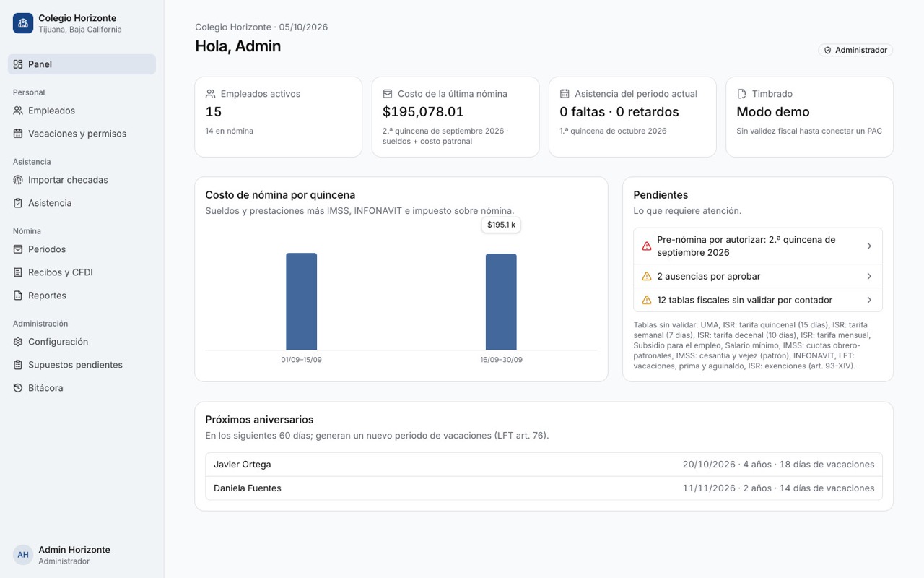Click the Recibos y CFDI receipt icon
The height and width of the screenshot is (578, 924).
click(x=18, y=272)
